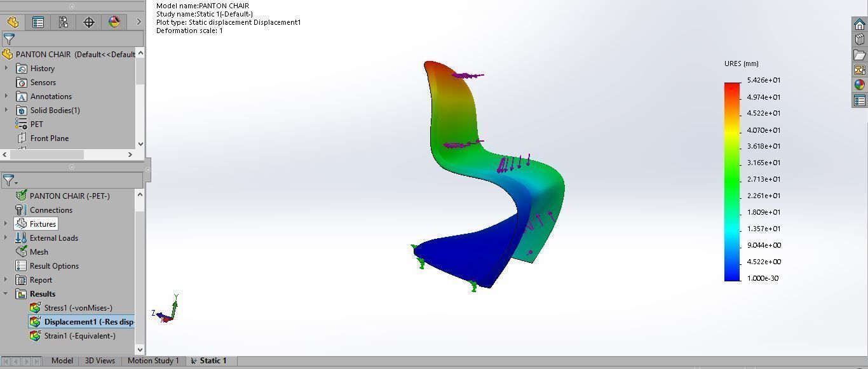Viewport: 868px width, 369px height.
Task: Open the simulation tree filter dropdown
Action: click(10, 180)
